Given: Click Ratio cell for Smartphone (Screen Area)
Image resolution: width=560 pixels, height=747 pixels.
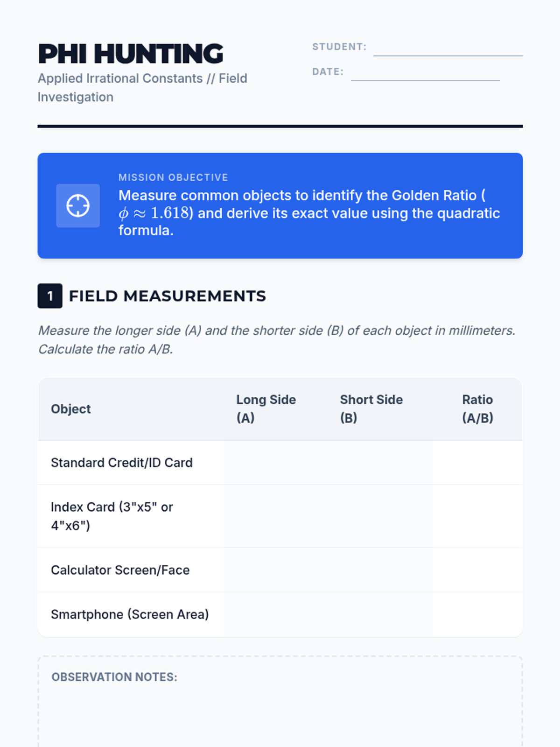Looking at the screenshot, I should [477, 614].
